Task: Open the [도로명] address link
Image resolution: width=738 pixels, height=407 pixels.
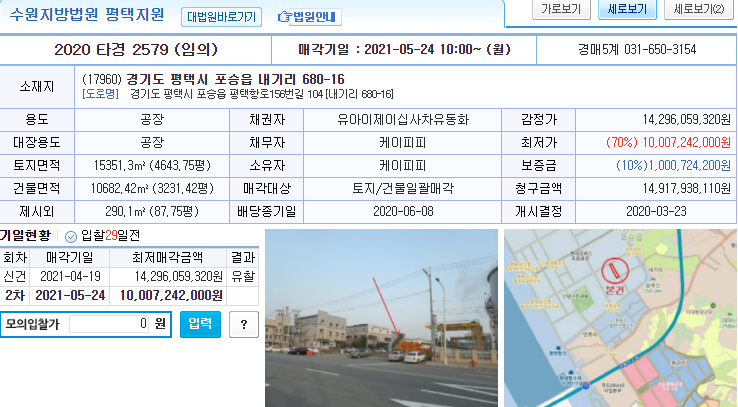Action: coord(100,94)
